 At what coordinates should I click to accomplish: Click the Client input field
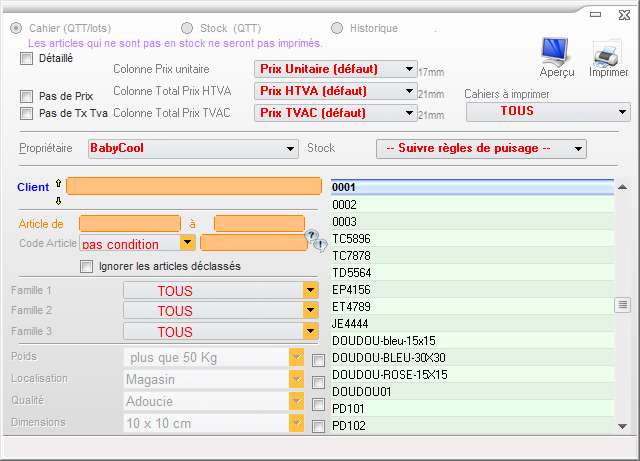coord(196,186)
